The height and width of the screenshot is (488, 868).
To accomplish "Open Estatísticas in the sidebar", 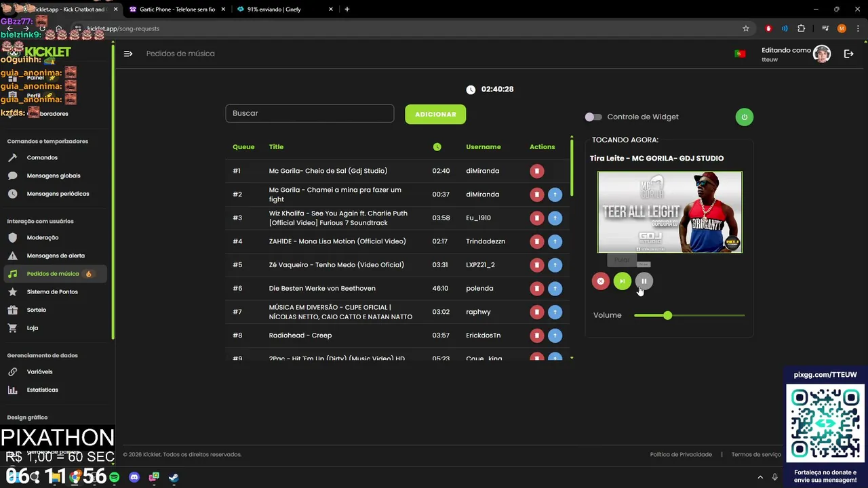I will point(42,390).
